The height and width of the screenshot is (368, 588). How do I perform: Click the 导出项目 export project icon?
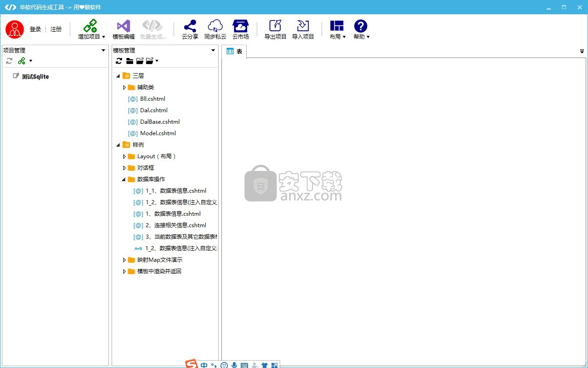tap(275, 26)
